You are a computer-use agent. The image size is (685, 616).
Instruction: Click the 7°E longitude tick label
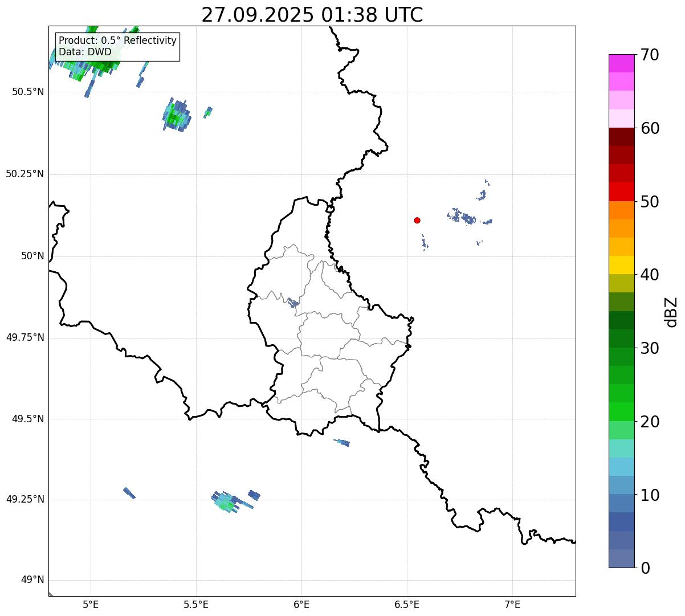pyautogui.click(x=512, y=604)
